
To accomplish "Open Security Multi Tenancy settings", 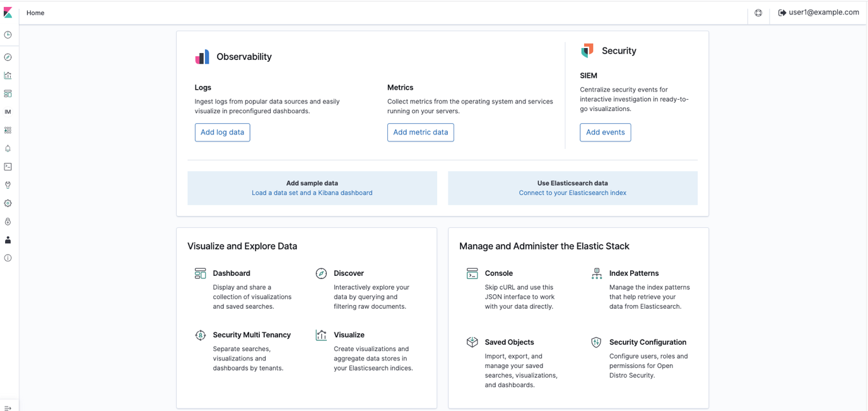I will (252, 335).
